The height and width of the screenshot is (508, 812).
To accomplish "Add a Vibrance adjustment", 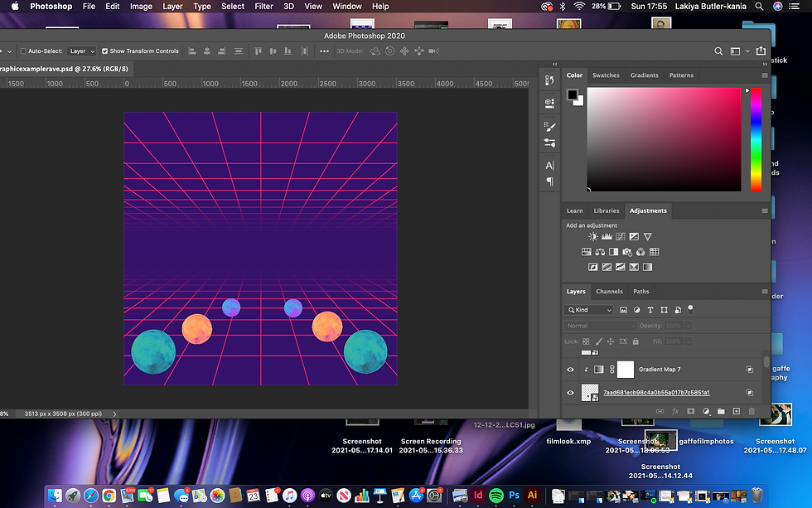I will pyautogui.click(x=648, y=237).
